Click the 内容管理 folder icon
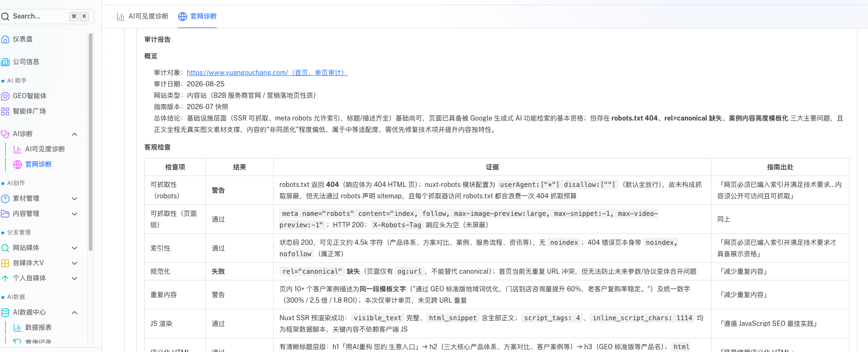Viewport: 868px width, 352px height. click(x=5, y=213)
